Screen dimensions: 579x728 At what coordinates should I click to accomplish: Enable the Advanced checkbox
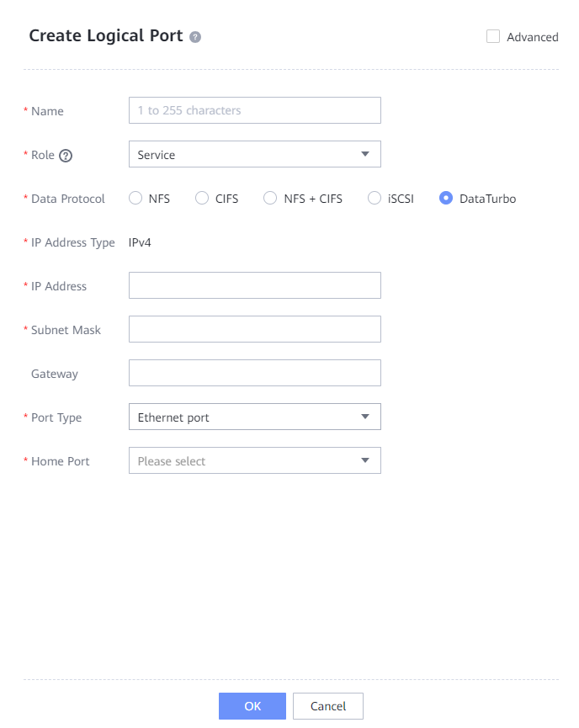493,36
